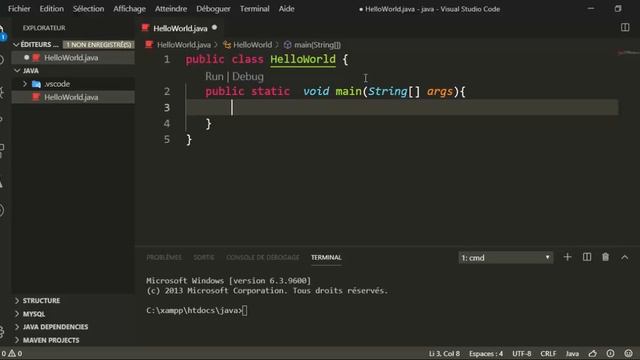640x360 pixels.
Task: Click the HelloWorld class breadcrumb
Action: point(252,45)
